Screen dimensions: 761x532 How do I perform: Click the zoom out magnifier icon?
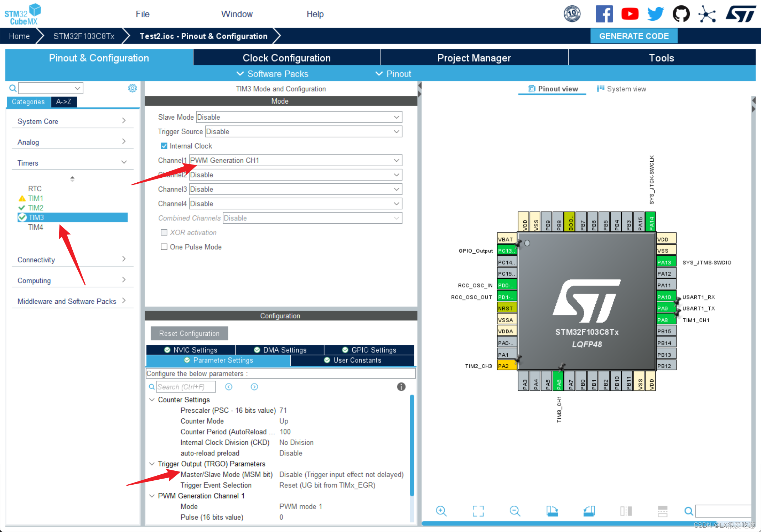click(x=515, y=511)
